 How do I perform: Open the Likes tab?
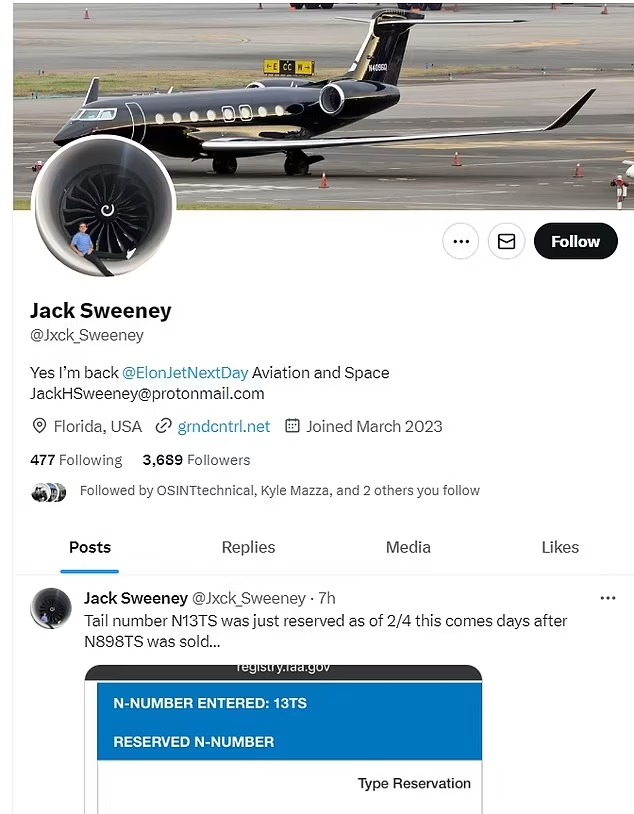(560, 547)
